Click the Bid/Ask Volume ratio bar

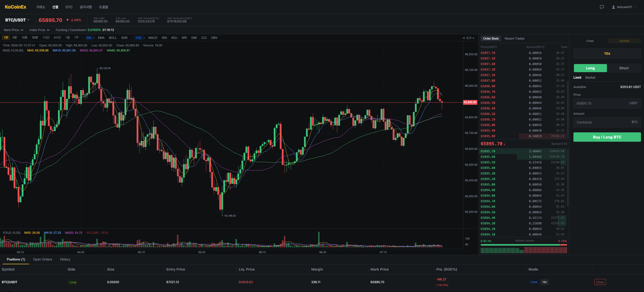click(x=524, y=245)
